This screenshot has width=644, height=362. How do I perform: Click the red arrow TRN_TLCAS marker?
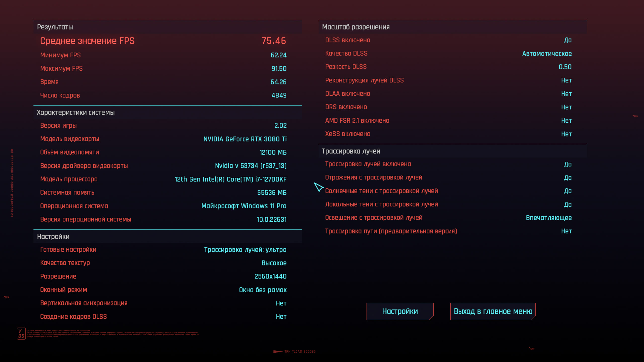tap(278, 351)
